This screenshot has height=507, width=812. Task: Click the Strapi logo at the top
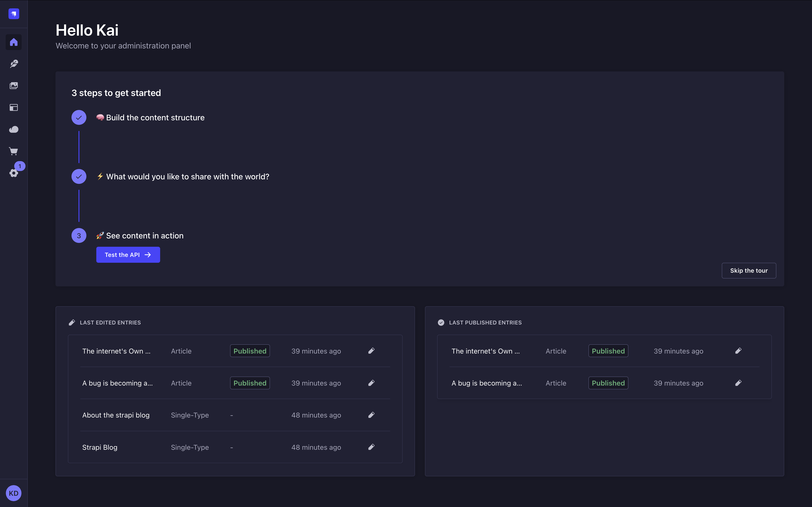click(14, 14)
